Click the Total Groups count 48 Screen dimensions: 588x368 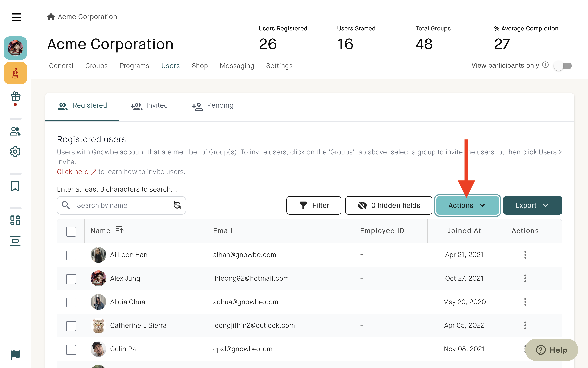coord(424,44)
